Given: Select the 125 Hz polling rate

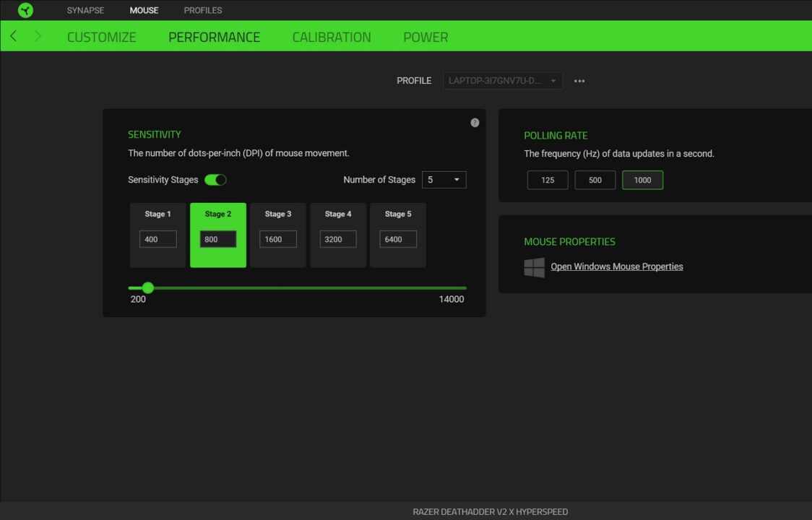Looking at the screenshot, I should pyautogui.click(x=547, y=180).
